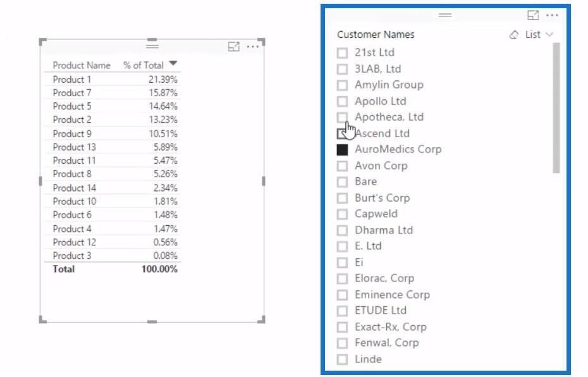Select the Product 7 row name
This screenshot has width=588, height=377.
(x=71, y=93)
